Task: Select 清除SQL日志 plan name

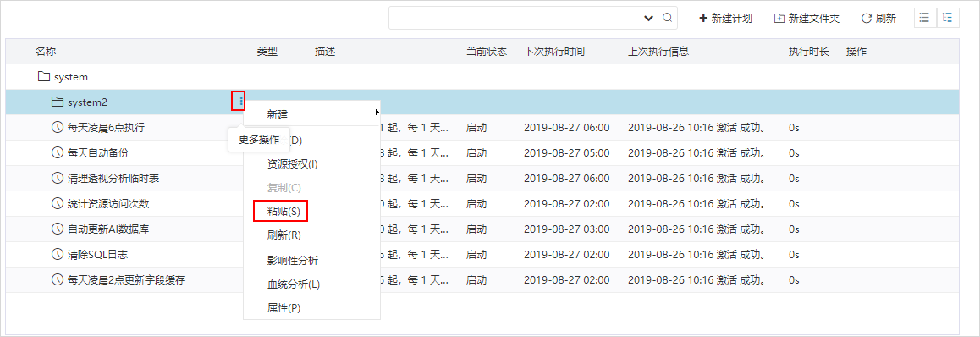Action: pos(98,255)
